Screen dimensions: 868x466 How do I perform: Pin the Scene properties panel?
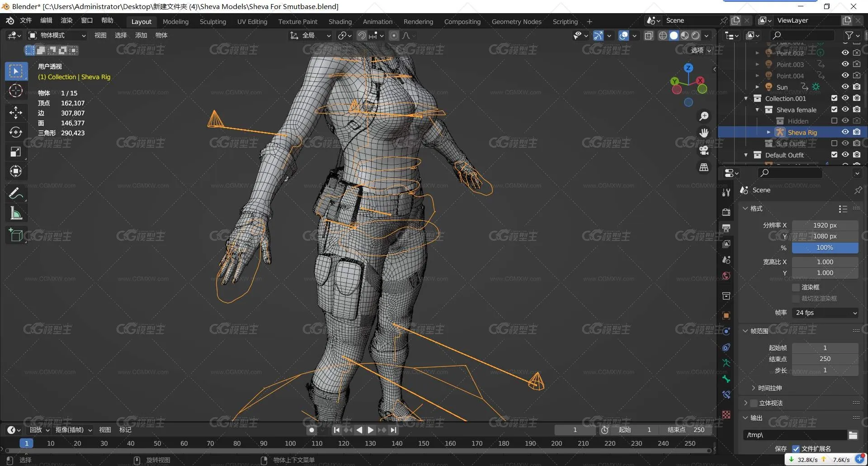tap(858, 190)
